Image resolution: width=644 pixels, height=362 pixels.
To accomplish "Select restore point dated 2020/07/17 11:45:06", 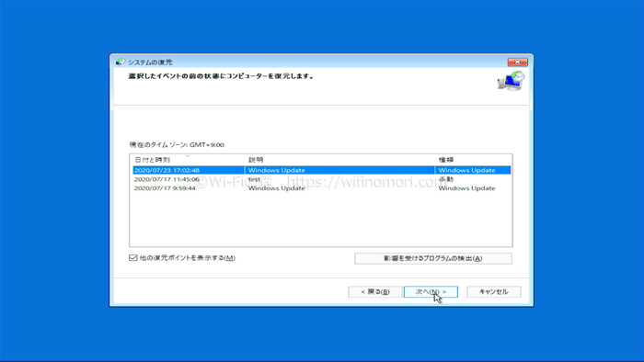I will (322, 179).
